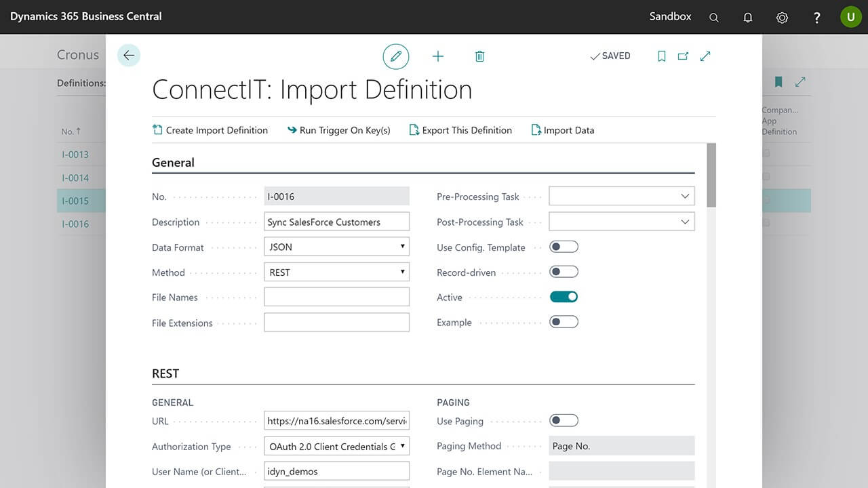The height and width of the screenshot is (488, 868).
Task: Collapse the REST section heading
Action: coord(165,373)
